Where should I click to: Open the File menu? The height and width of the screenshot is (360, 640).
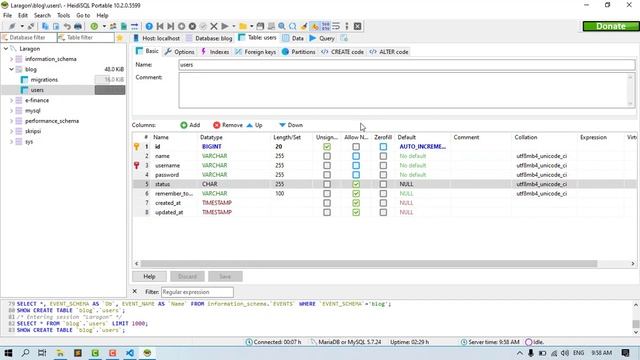[x=7, y=16]
